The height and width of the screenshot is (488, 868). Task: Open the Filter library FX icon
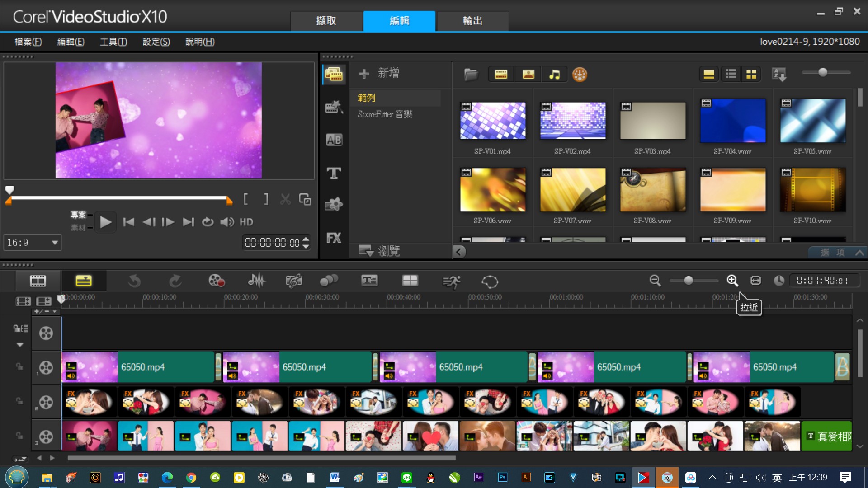pyautogui.click(x=334, y=238)
